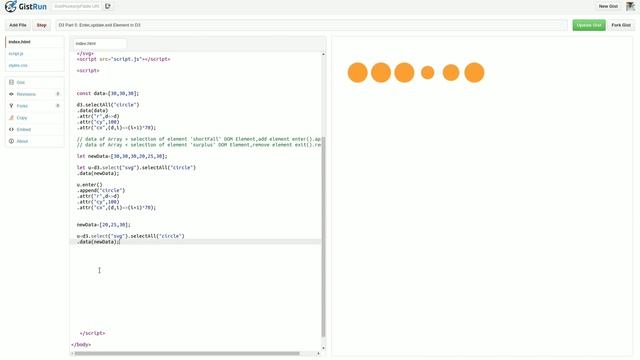Screen dimensions: 640x360
Task: Click the GistRun/Plunker URL input field
Action: [x=76, y=7]
